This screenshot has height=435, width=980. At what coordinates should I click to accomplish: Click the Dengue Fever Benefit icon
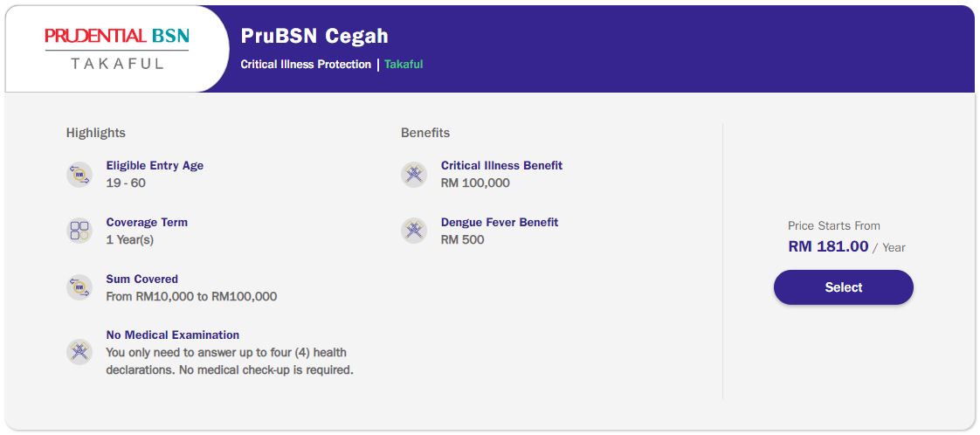(x=414, y=231)
